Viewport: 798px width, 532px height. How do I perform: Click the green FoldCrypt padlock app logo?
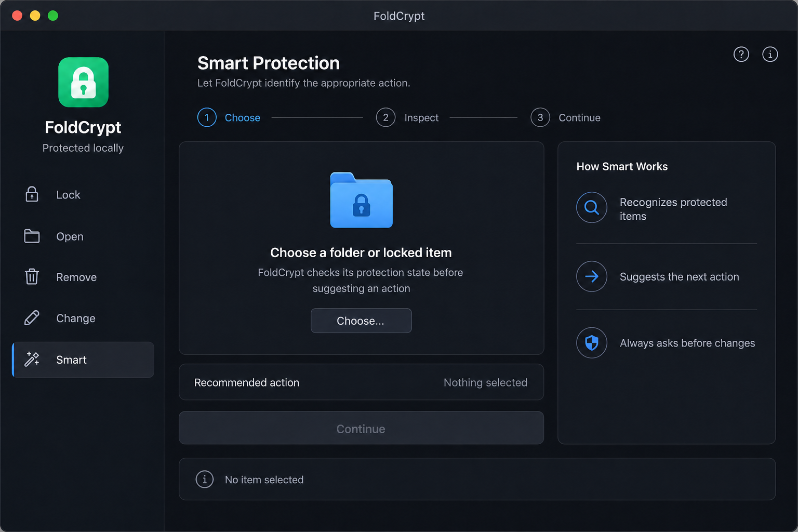pos(83,82)
